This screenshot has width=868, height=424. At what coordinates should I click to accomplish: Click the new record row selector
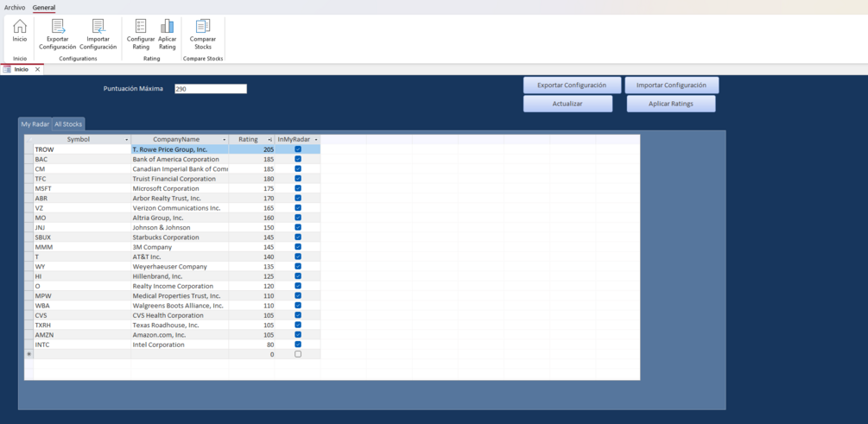tap(29, 354)
